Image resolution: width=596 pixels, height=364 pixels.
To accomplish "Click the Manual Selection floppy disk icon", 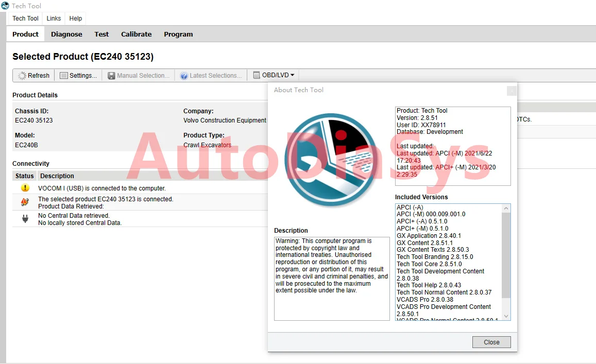I will tap(111, 76).
